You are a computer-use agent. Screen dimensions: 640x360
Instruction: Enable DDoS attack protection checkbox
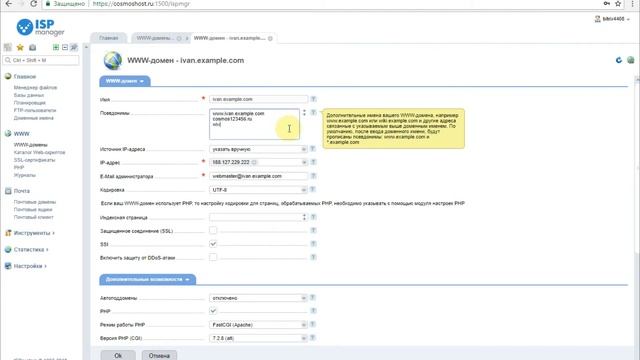tap(213, 257)
